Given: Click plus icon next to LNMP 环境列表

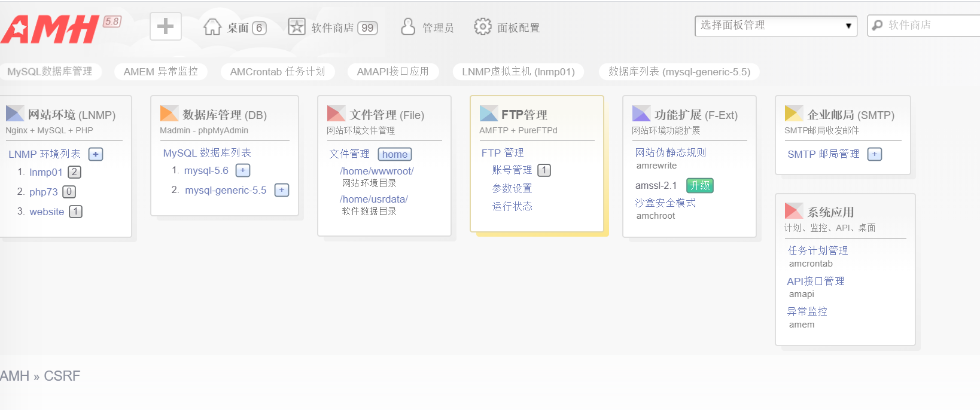Looking at the screenshot, I should (96, 154).
